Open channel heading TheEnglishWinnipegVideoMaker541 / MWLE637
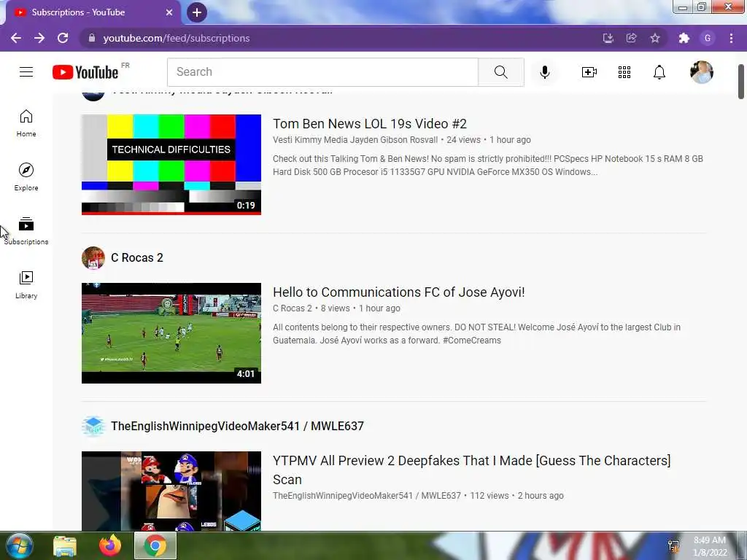The width and height of the screenshot is (747, 560). click(237, 426)
